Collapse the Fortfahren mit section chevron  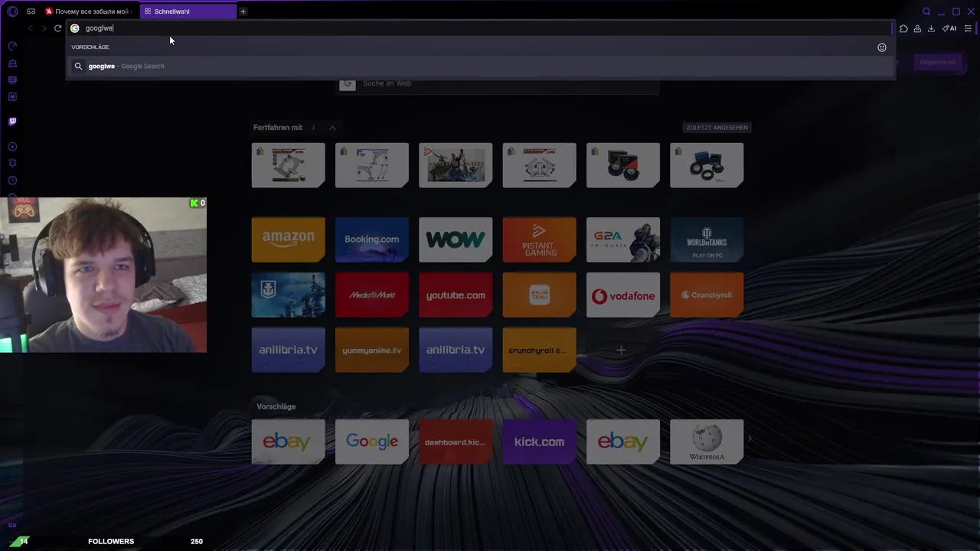pos(332,128)
